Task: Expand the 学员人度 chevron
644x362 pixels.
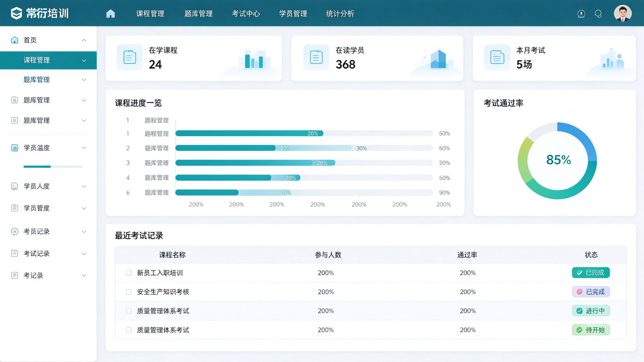Action: [84, 186]
